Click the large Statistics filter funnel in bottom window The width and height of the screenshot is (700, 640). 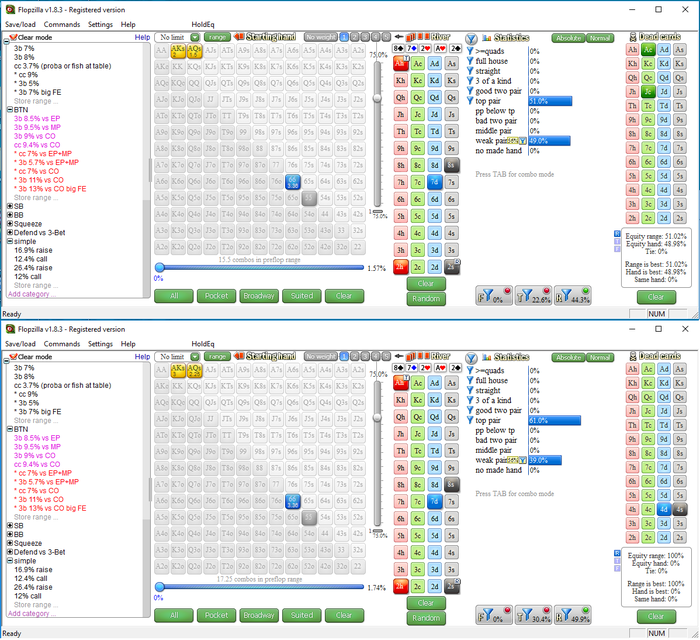(471, 358)
